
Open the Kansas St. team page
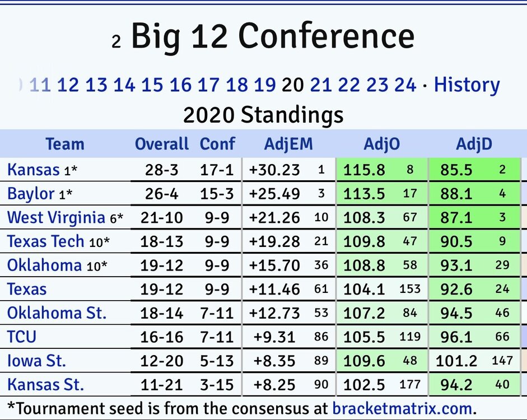[x=45, y=385]
